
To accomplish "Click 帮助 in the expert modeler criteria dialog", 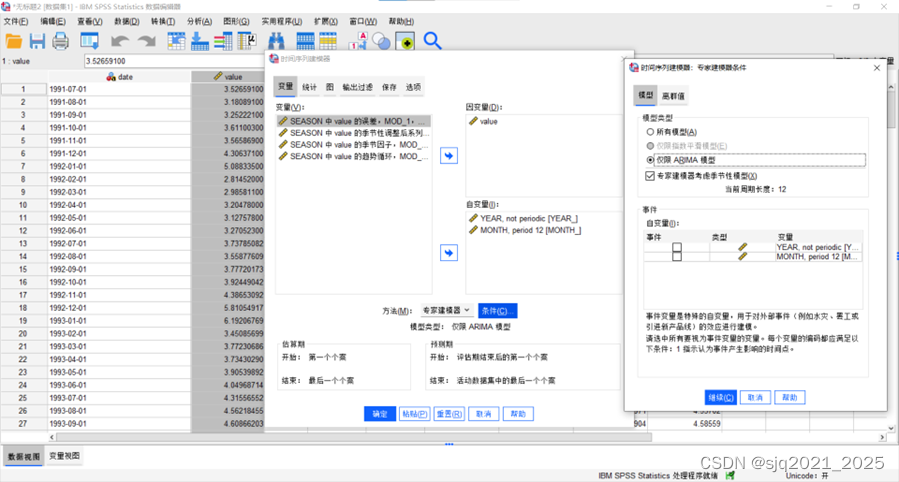I will pos(789,397).
